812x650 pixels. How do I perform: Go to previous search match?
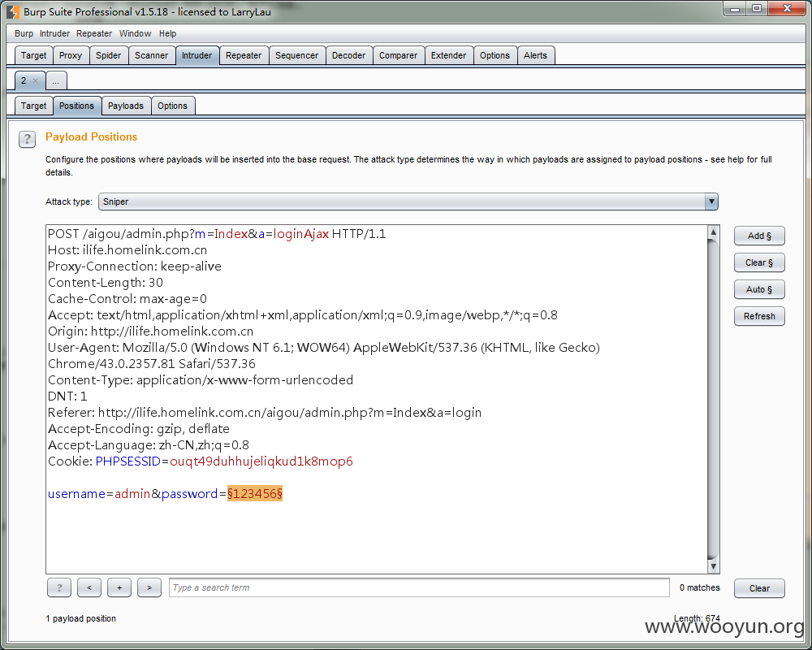coord(89,587)
